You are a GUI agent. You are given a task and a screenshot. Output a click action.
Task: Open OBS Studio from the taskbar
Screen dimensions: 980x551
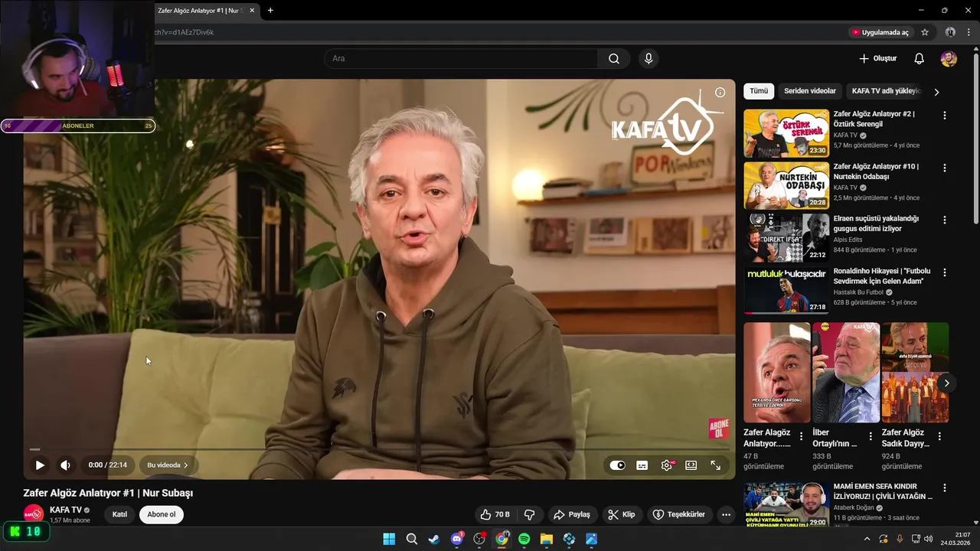pyautogui.click(x=479, y=539)
